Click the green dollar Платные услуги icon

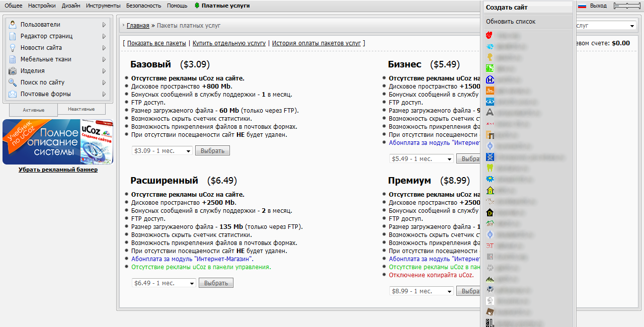[197, 6]
